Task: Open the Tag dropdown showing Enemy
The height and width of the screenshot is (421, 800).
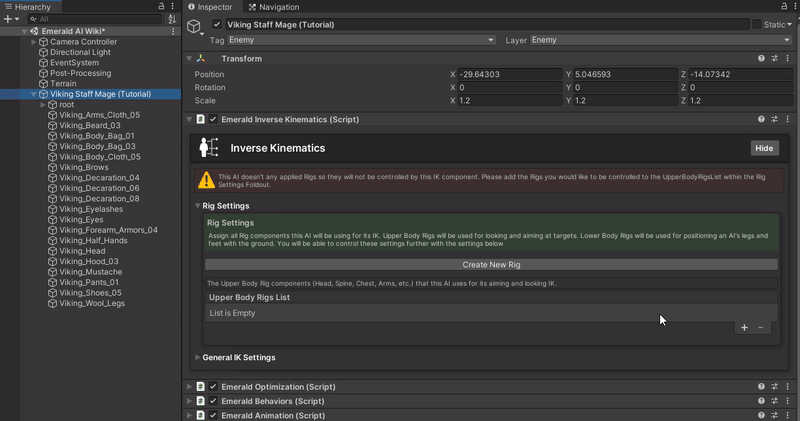Action: coord(361,40)
